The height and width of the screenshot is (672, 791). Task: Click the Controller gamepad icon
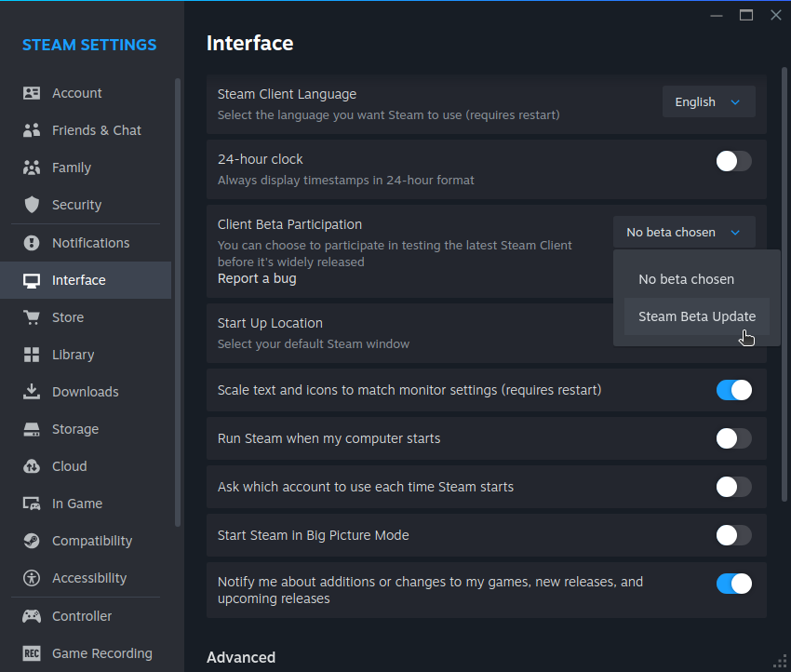[x=32, y=616]
